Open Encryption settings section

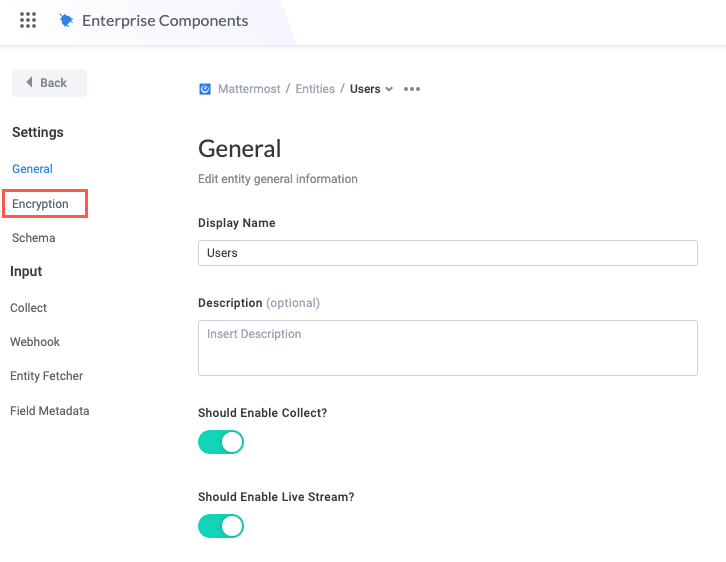40,204
